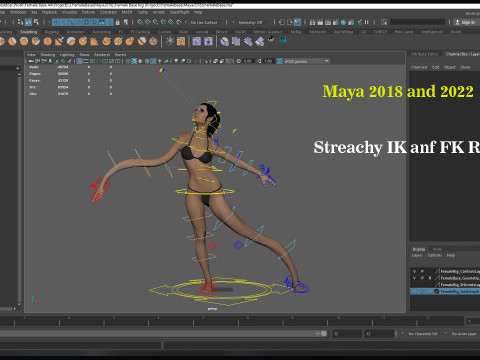Toggle grid display in panel toolbar
480x360 pixels.
point(79,61)
